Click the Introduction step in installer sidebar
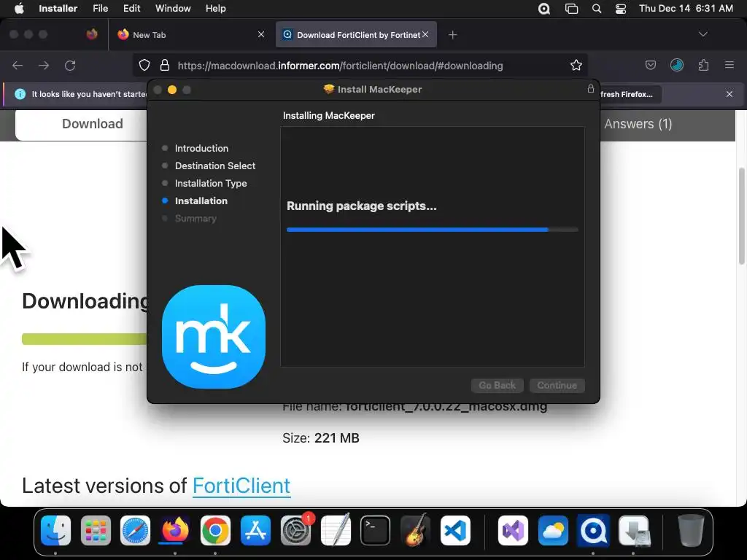Image resolution: width=747 pixels, height=560 pixels. coord(201,148)
